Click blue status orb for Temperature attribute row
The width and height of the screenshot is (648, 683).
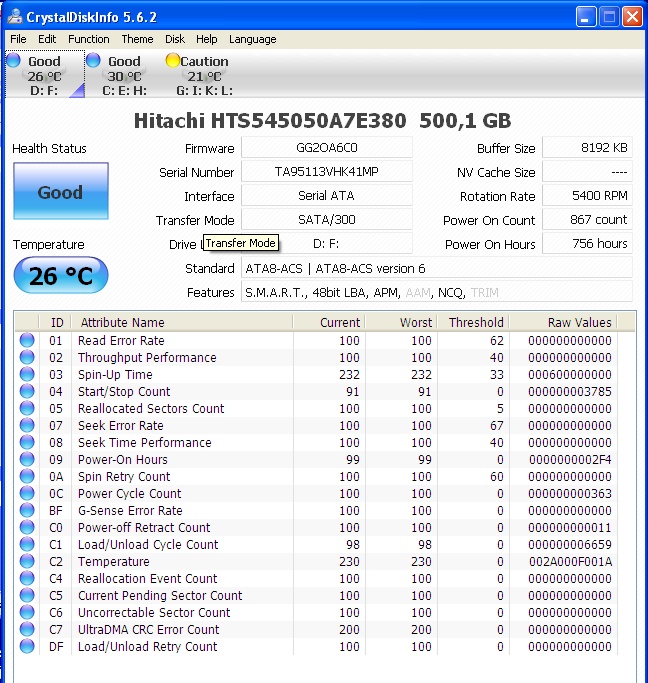(27, 561)
